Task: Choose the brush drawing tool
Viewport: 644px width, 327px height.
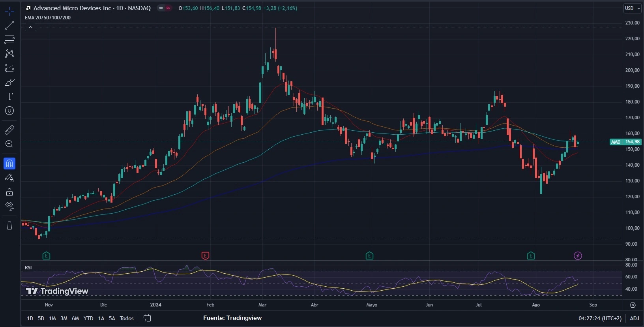Action: coord(9,83)
